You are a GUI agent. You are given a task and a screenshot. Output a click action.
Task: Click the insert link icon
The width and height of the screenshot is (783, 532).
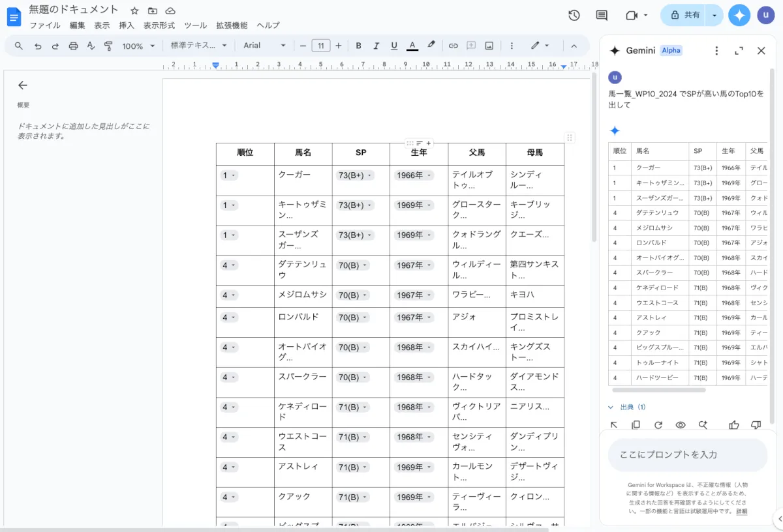453,46
